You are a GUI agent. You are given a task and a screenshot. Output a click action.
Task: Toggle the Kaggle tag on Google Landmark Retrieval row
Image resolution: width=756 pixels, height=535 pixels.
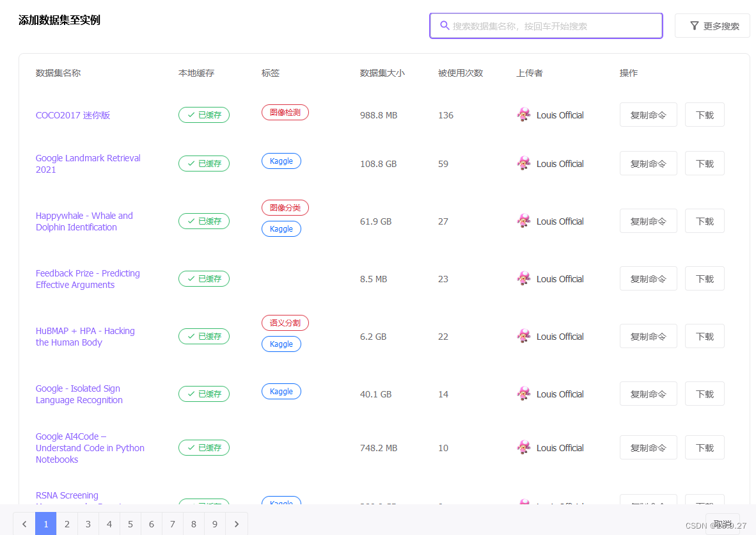click(x=281, y=161)
